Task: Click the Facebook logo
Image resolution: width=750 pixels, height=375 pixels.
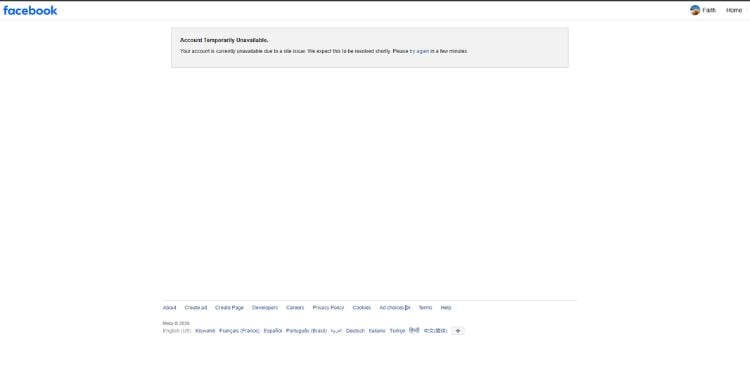Action: pos(30,11)
